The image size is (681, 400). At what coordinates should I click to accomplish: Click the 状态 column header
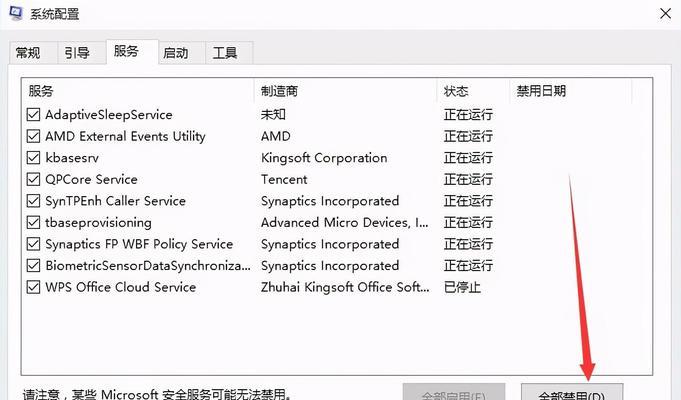(x=472, y=91)
